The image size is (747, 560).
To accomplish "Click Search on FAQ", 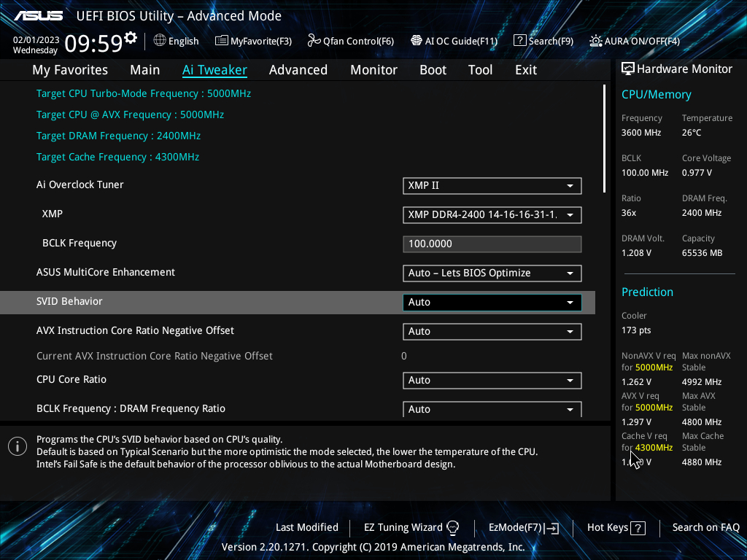I will coord(705,528).
